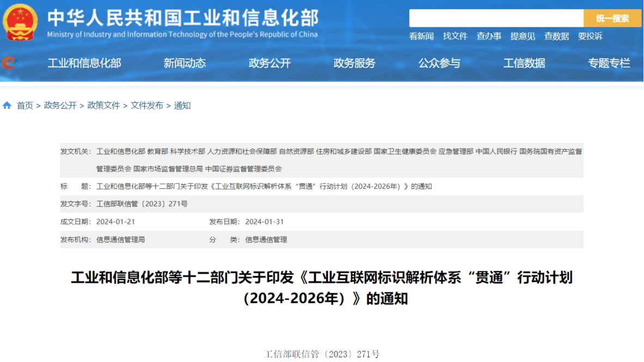Click the issuing agencies list starting 工业和信息化部 教育部

click(339, 151)
